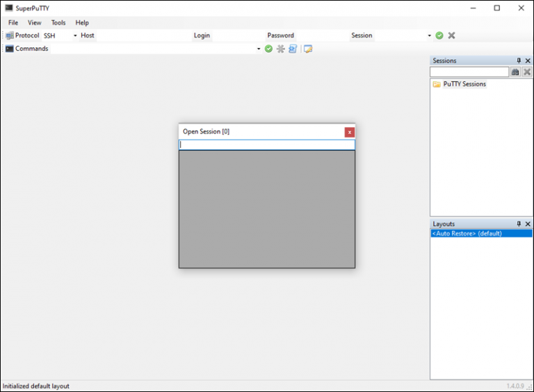Pin the Sessions panel

tap(518, 61)
